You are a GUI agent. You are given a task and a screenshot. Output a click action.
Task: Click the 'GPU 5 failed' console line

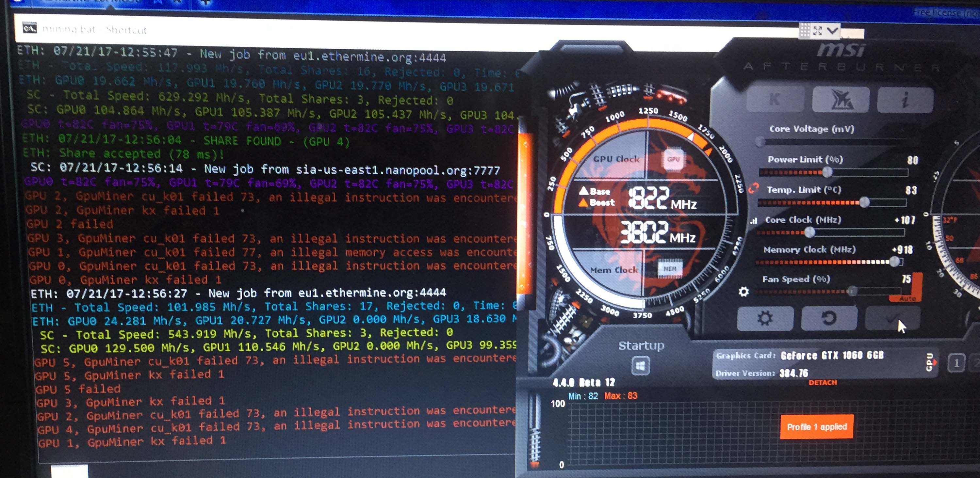tap(78, 389)
